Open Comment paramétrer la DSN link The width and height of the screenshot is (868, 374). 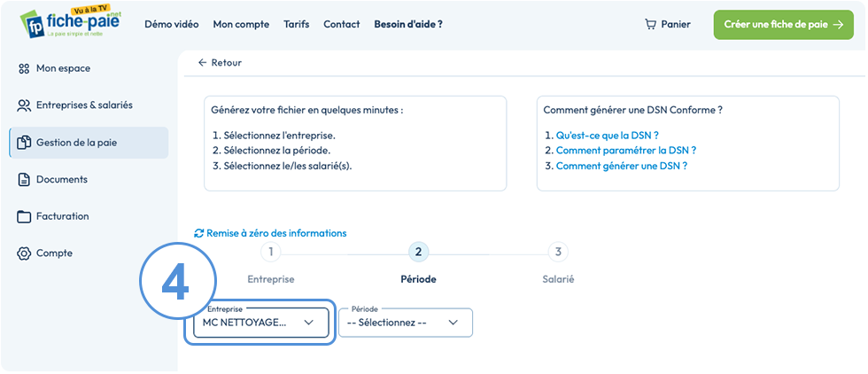[x=626, y=150]
